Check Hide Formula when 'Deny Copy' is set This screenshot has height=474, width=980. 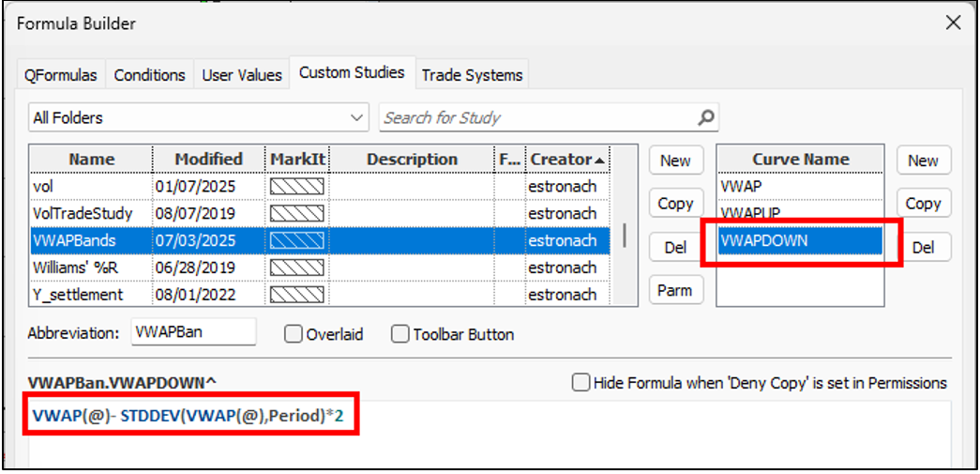(x=580, y=382)
